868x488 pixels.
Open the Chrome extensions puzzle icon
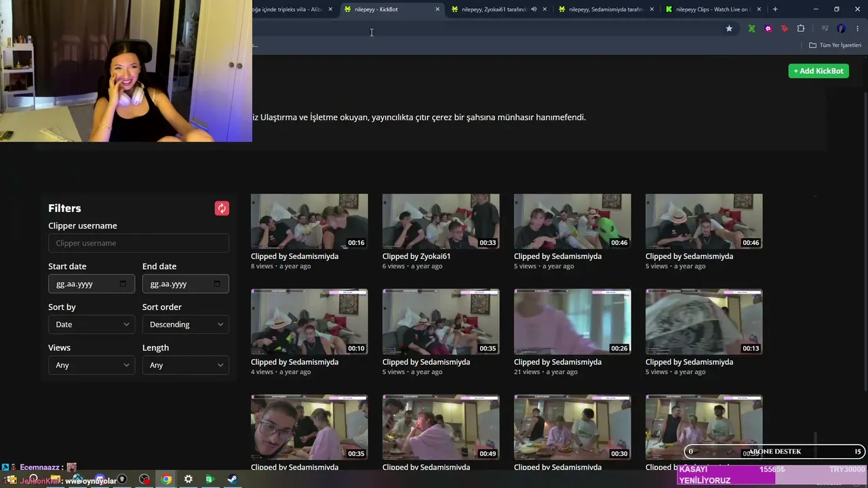coord(801,28)
